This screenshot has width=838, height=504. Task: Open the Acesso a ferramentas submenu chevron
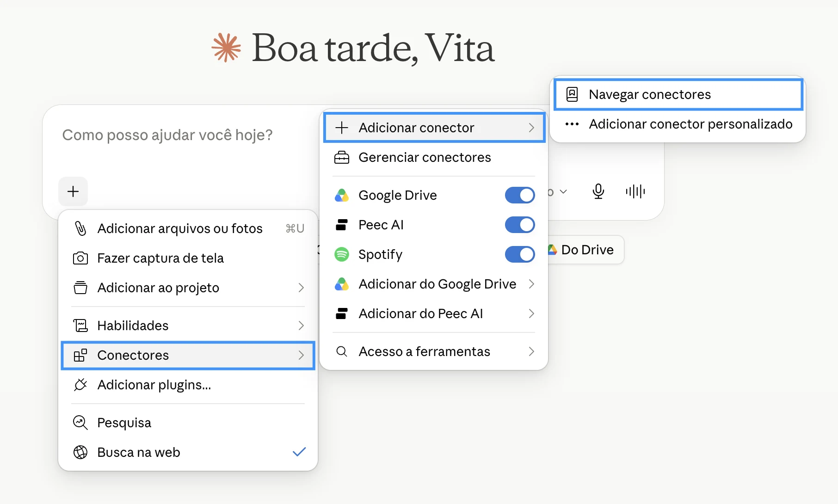[531, 351]
